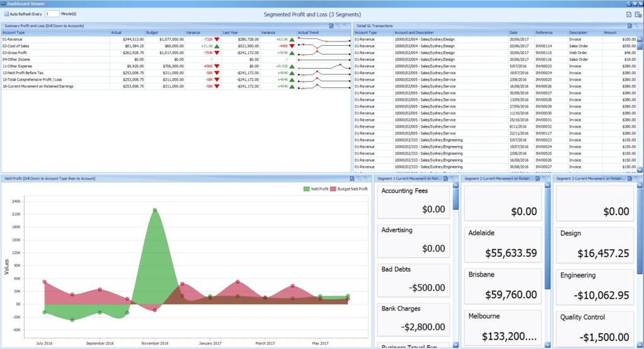Click the INV00114 Sales Order transaction row
This screenshot has width=644, height=349.
pos(495,46)
